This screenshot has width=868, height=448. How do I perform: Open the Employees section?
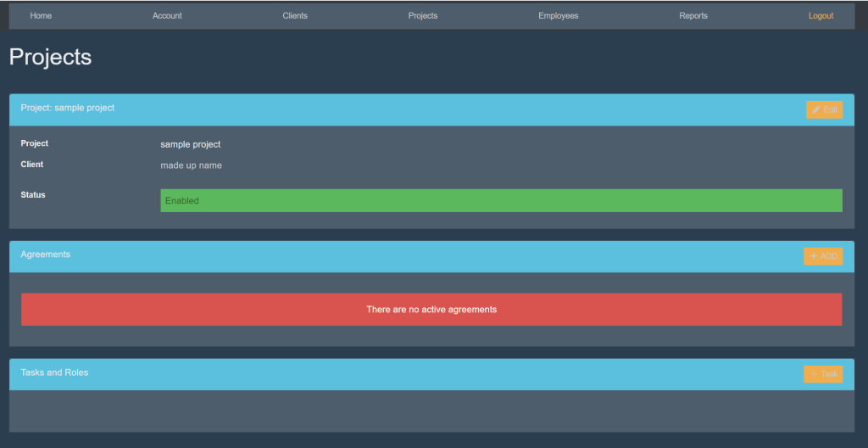click(558, 15)
